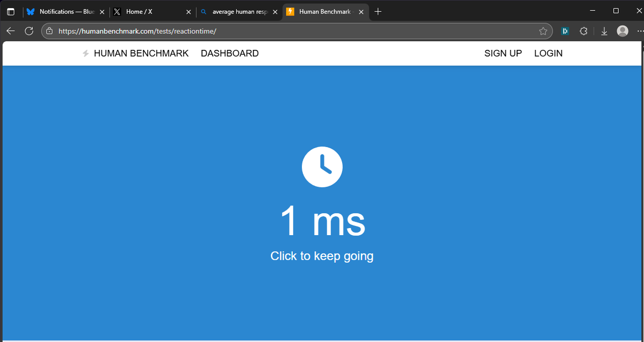Click the 1 ms result text
The width and height of the screenshot is (644, 342).
(322, 221)
